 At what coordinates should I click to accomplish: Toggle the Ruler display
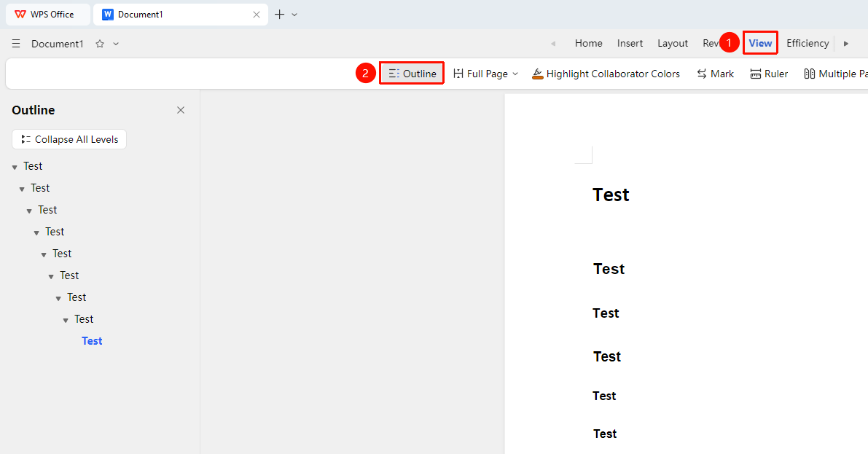tap(769, 74)
